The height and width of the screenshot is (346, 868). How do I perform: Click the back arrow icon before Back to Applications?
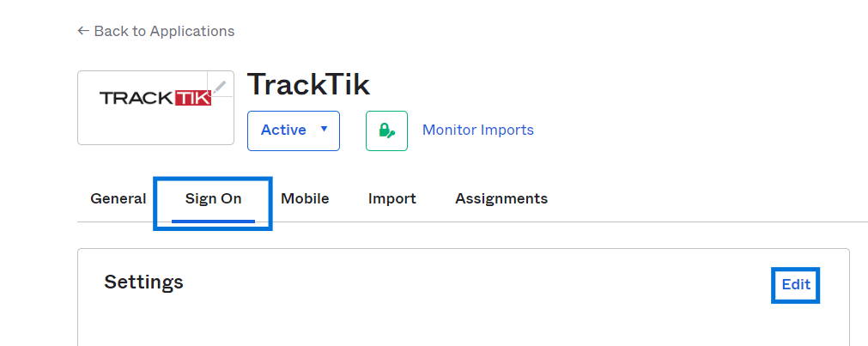tap(83, 31)
